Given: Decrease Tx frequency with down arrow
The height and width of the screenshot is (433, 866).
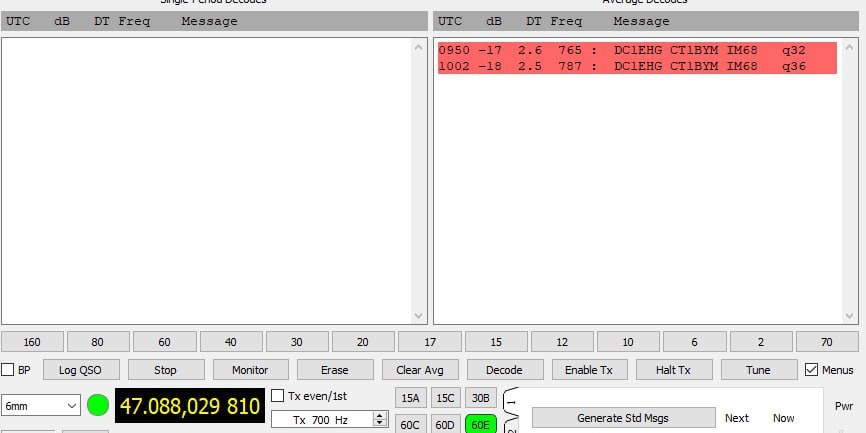Looking at the screenshot, I should click(380, 424).
